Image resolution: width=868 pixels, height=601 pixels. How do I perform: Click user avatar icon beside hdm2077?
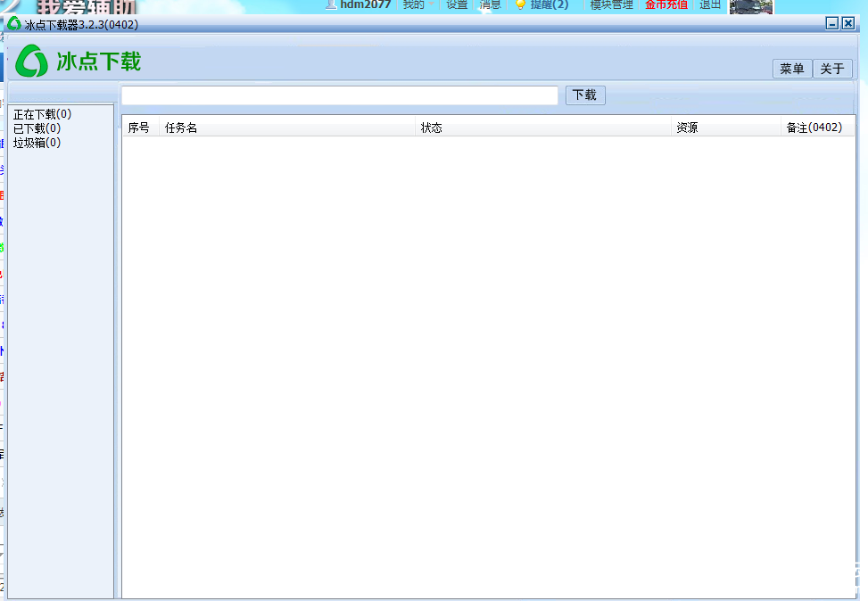point(331,4)
